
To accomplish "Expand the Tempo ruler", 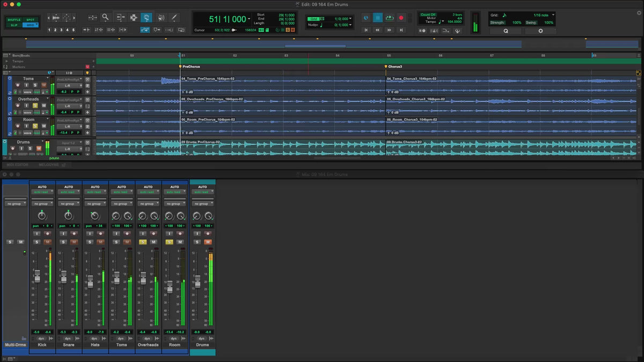I will 7,61.
